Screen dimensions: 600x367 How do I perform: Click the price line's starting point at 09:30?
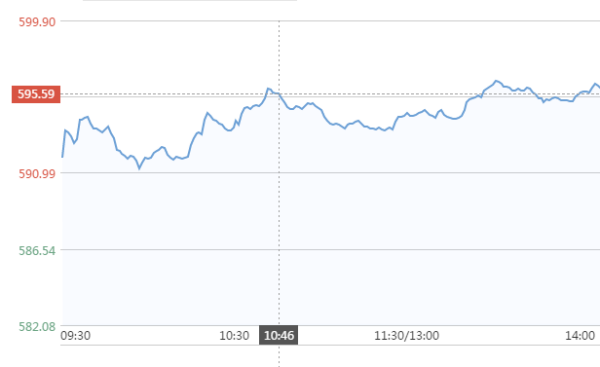62,157
